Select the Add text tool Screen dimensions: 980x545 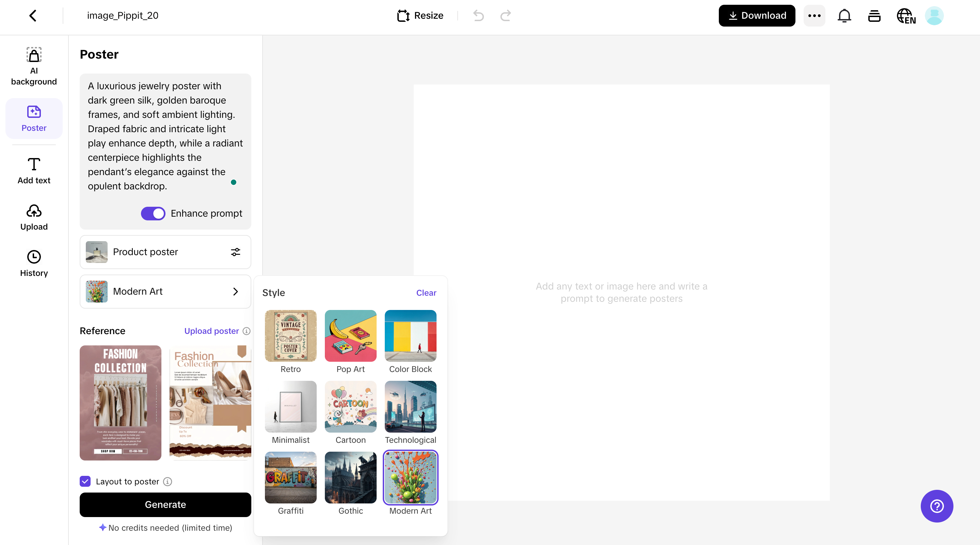click(x=34, y=171)
